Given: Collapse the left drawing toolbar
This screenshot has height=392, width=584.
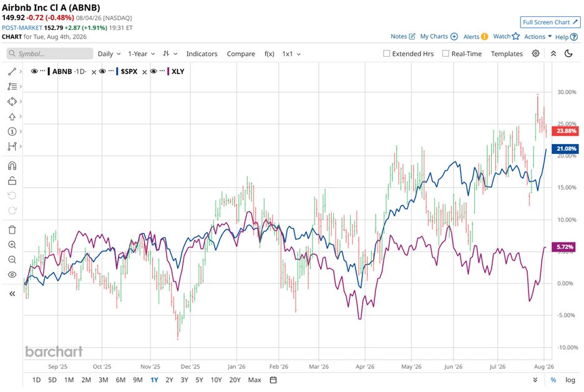Looking at the screenshot, I should coord(12,294).
